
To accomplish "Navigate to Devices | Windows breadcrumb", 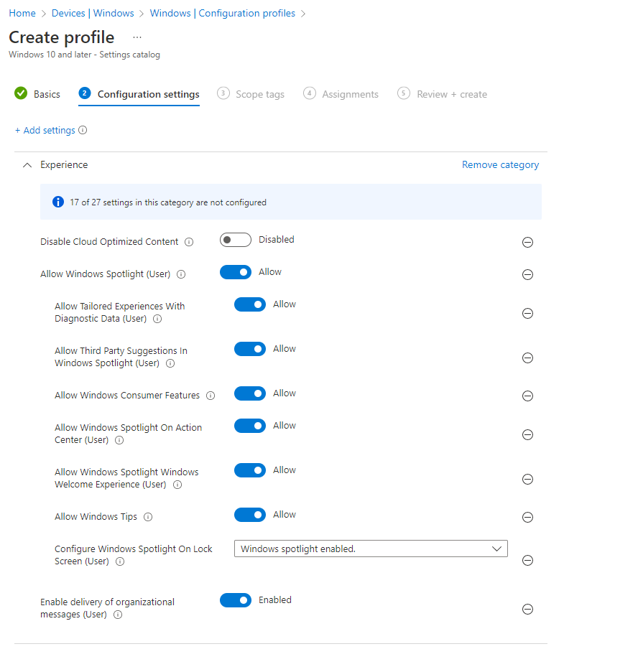I will 93,14.
